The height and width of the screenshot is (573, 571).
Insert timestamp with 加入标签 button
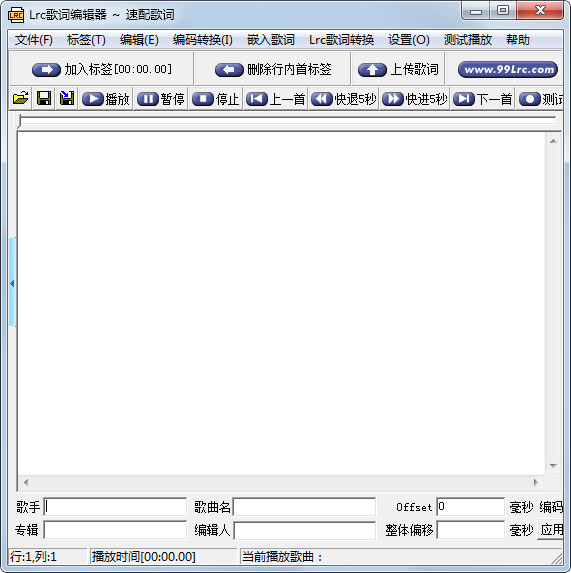pyautogui.click(x=102, y=69)
